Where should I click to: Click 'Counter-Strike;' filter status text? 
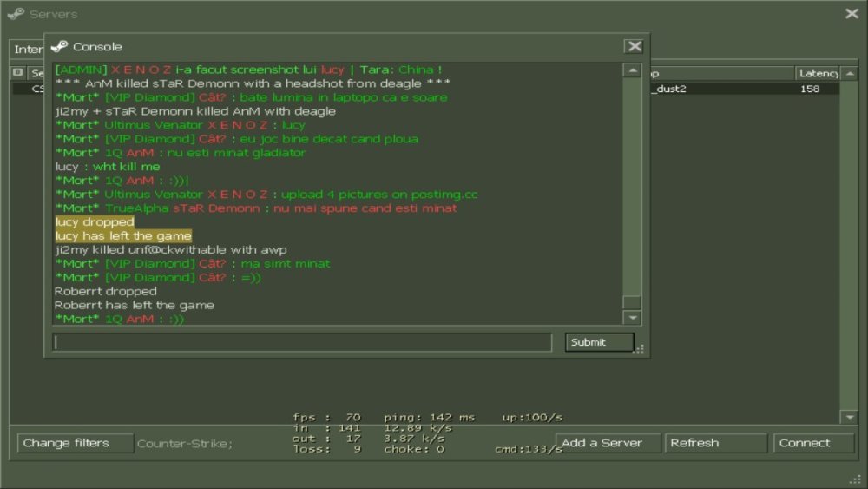(x=185, y=444)
